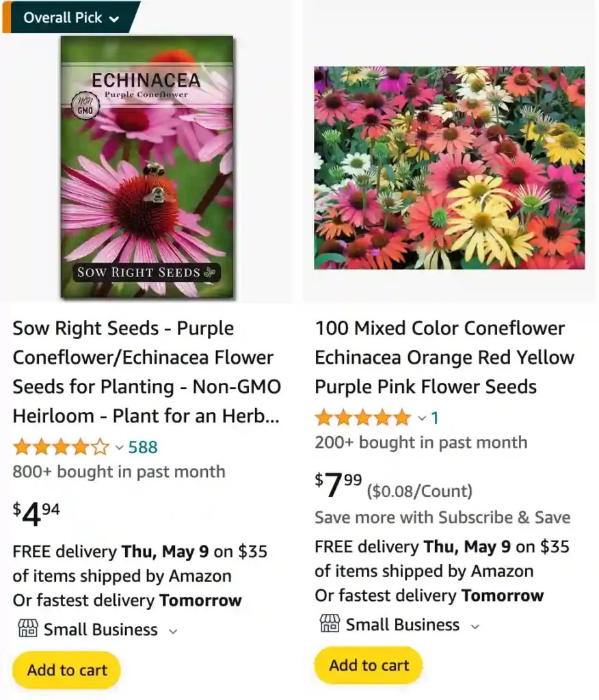Add the Sow Right Seeds packet to cart

[66, 670]
